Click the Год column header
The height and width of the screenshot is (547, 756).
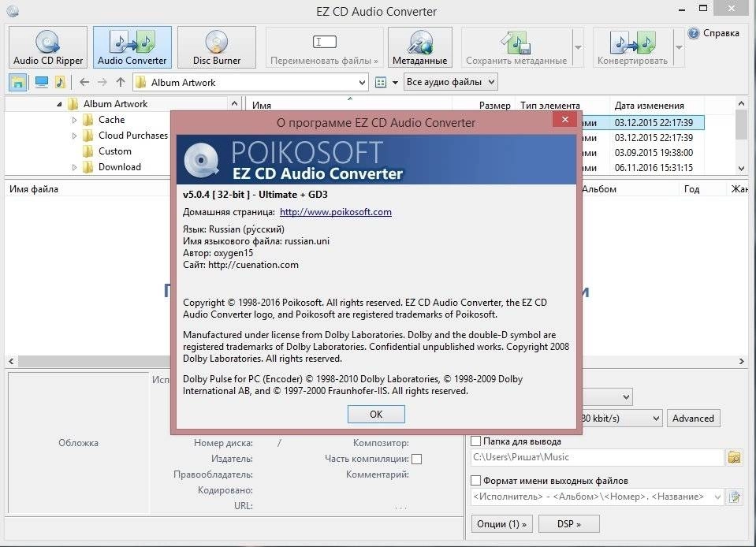tap(691, 189)
